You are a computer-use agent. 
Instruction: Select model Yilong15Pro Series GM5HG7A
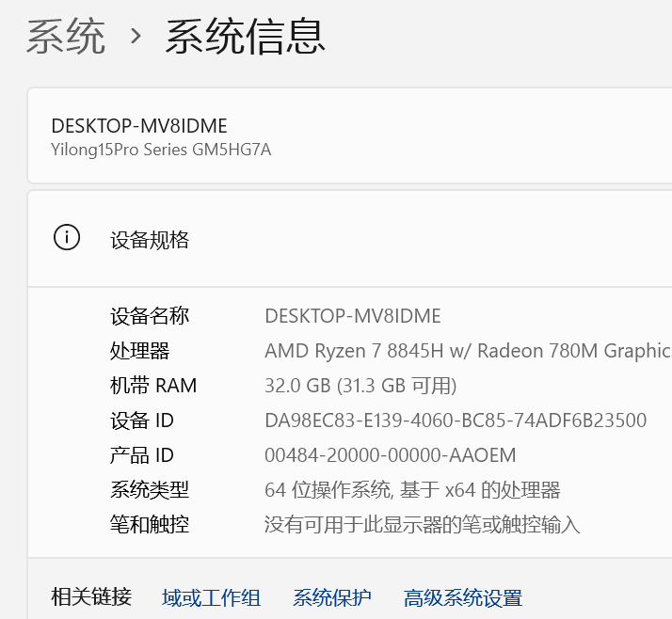tap(161, 150)
